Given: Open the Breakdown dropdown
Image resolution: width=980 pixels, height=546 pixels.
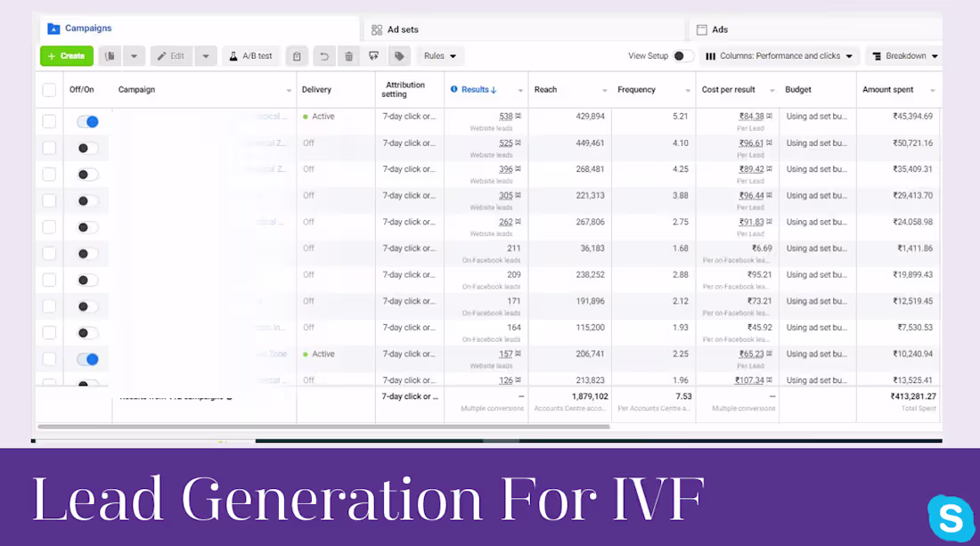Looking at the screenshot, I should pyautogui.click(x=905, y=56).
